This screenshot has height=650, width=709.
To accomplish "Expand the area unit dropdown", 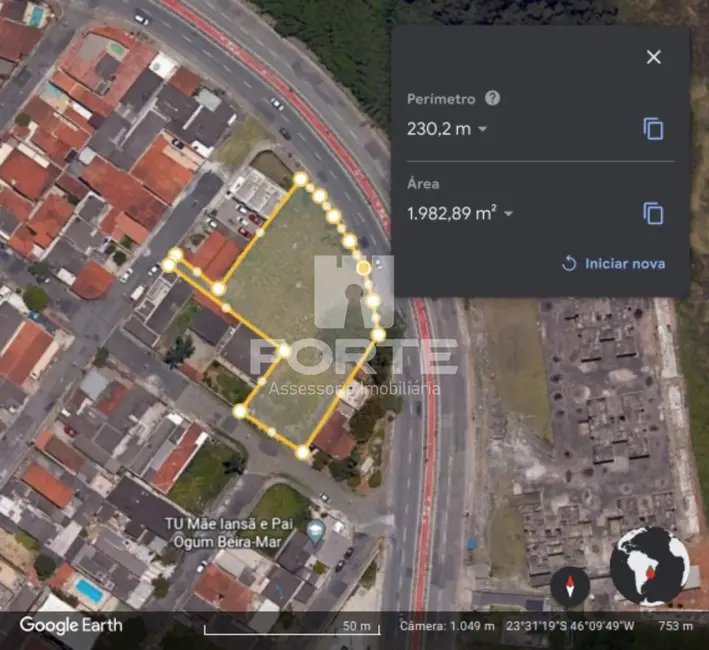I will (508, 214).
